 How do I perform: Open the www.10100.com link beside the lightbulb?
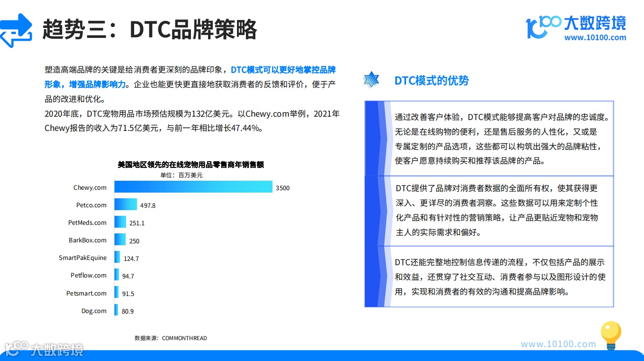tap(558, 344)
